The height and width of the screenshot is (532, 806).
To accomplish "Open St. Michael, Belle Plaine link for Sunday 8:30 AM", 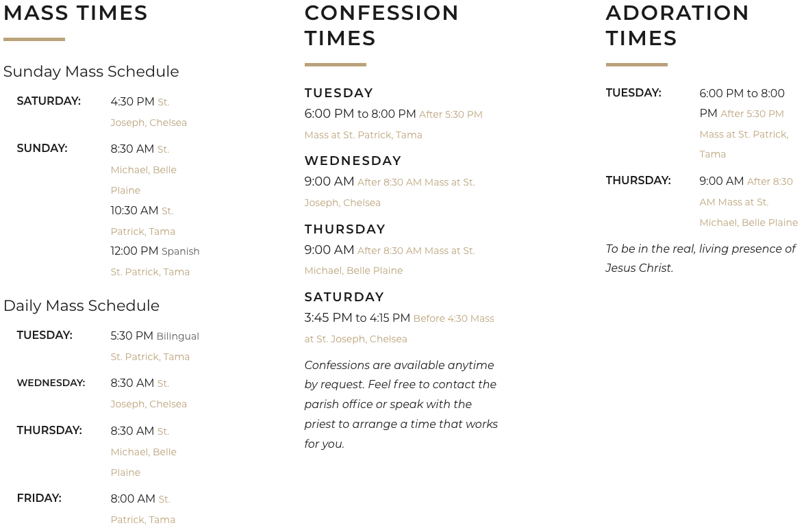I will tap(143, 170).
